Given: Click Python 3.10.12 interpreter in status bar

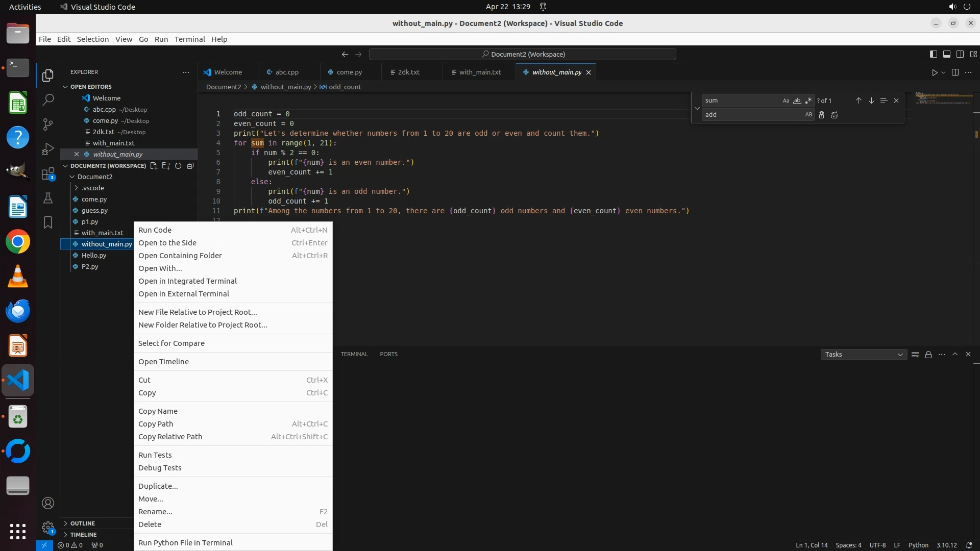Looking at the screenshot, I should point(946,545).
